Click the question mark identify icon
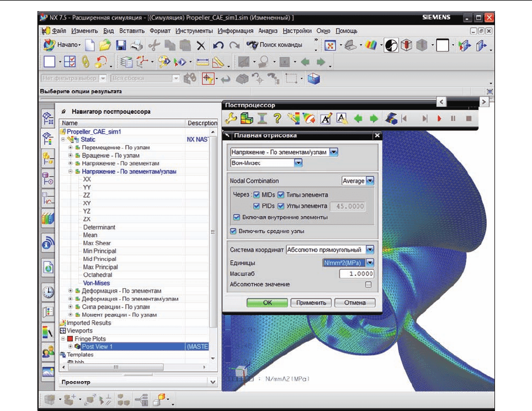 pos(277,119)
